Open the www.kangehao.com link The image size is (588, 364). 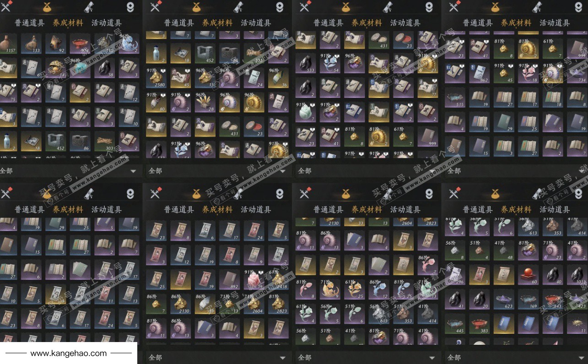pos(69,353)
